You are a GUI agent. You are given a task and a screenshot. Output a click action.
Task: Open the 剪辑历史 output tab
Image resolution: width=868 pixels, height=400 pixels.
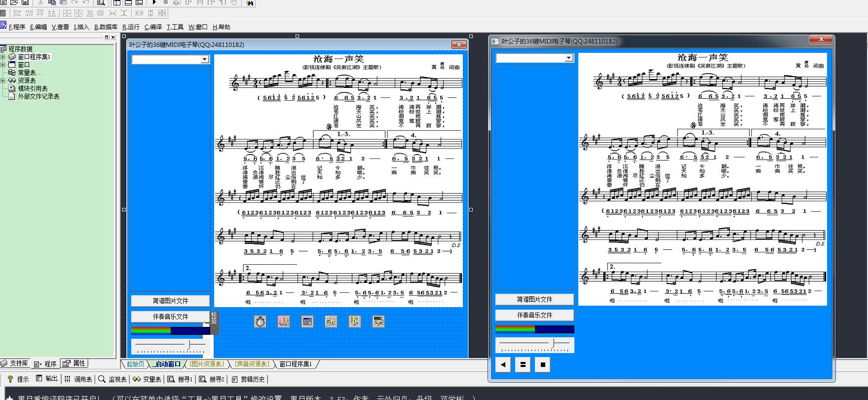[248, 379]
